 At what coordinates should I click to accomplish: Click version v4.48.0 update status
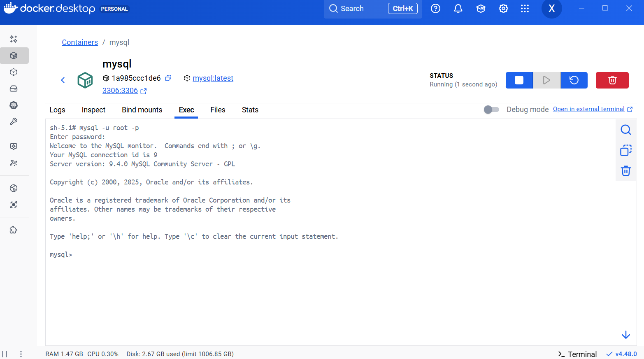621,354
